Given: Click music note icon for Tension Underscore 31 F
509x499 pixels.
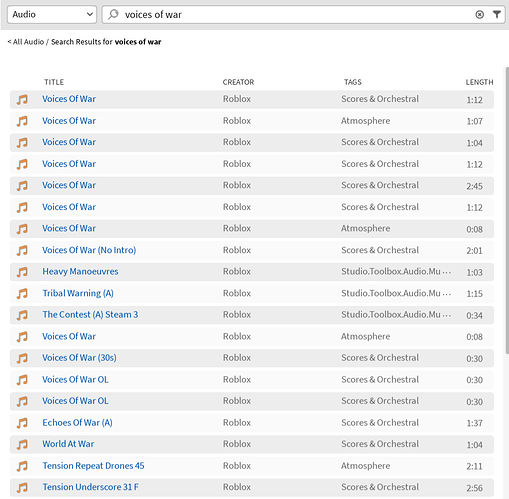Looking at the screenshot, I should point(22,487).
